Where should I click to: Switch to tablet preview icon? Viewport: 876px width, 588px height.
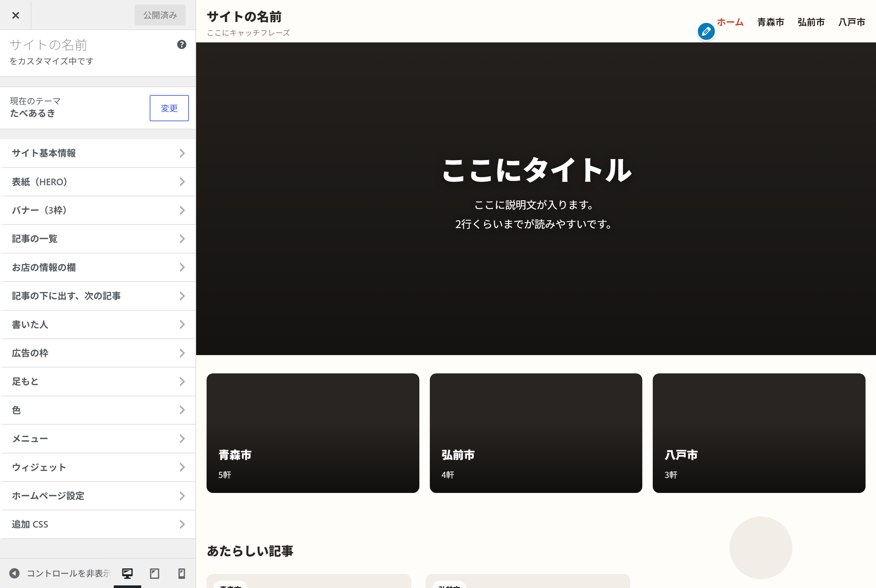click(155, 573)
